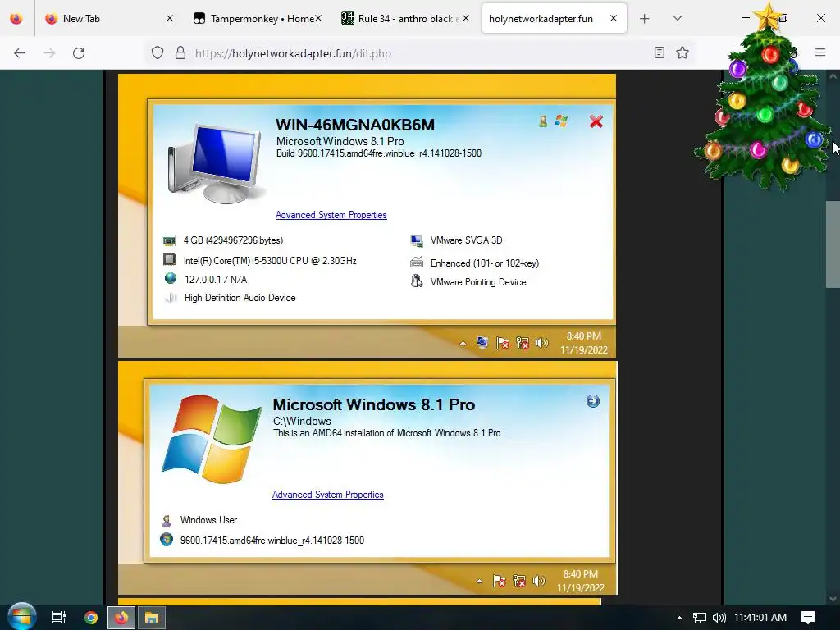This screenshot has height=630, width=840.
Task: Click the 8:40 PM clock in upper embedded tray
Action: (584, 336)
